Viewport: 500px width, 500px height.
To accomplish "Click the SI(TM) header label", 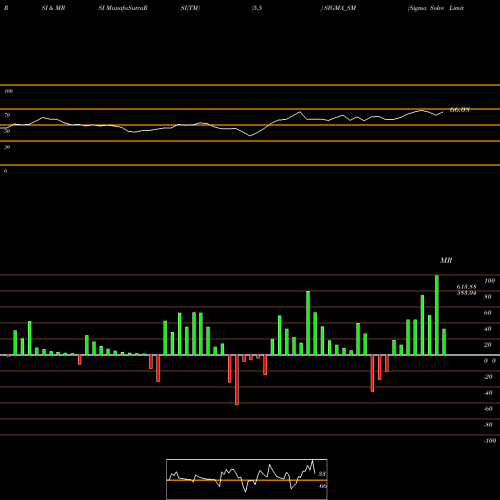I will point(190,8).
